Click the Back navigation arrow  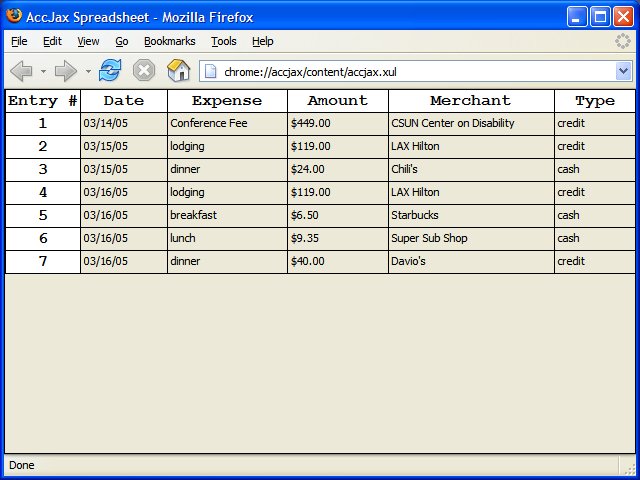coord(21,71)
